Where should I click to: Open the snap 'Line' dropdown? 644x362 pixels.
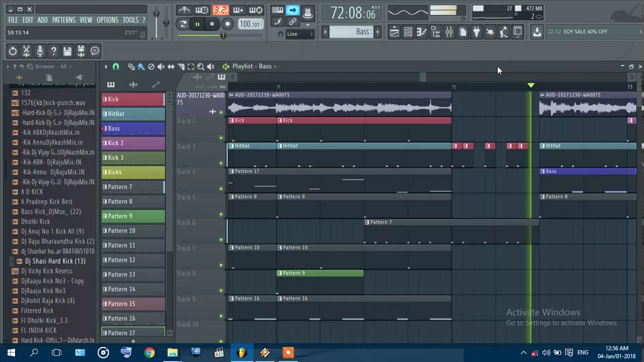[299, 34]
